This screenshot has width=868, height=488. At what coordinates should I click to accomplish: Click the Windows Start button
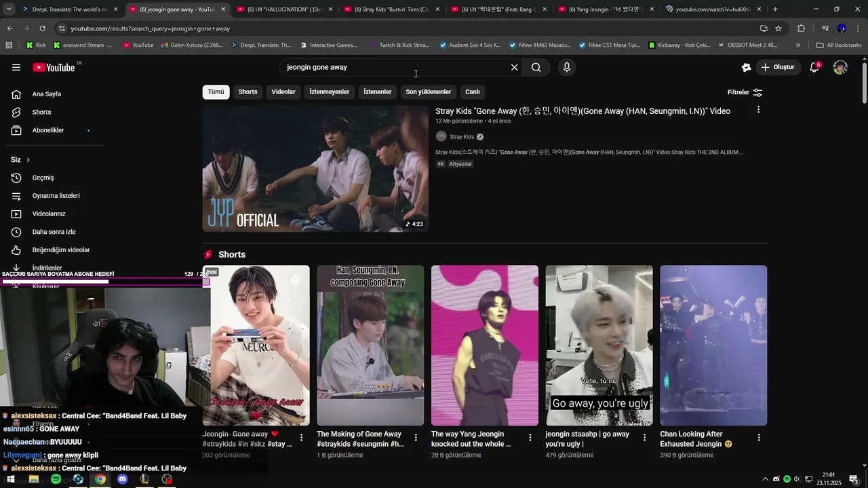11,479
